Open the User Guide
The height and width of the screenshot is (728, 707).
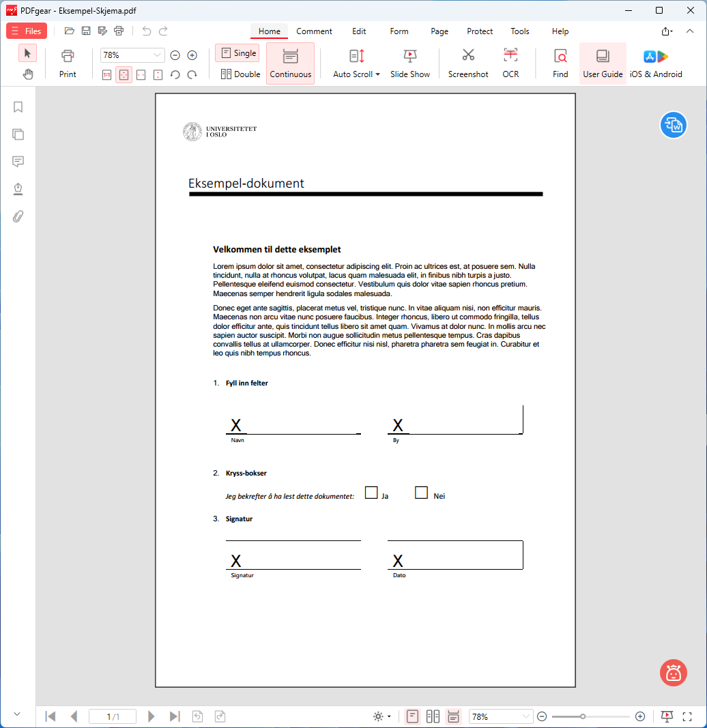coord(603,63)
